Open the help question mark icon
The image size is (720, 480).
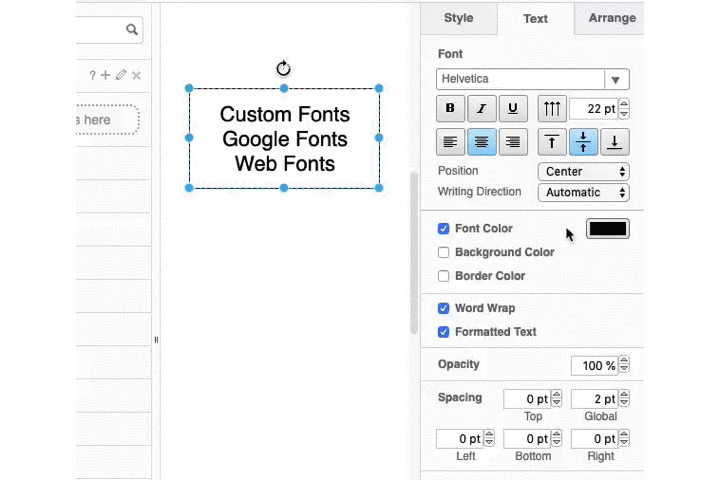point(92,75)
